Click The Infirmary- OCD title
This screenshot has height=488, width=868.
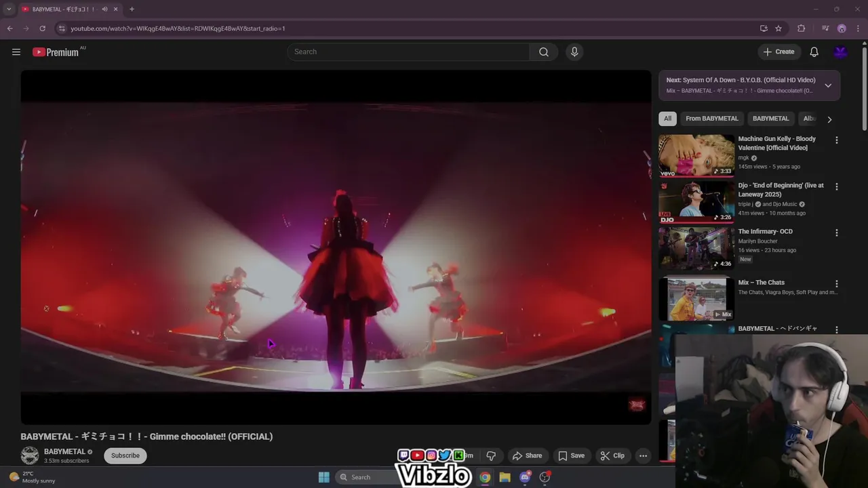pos(765,232)
